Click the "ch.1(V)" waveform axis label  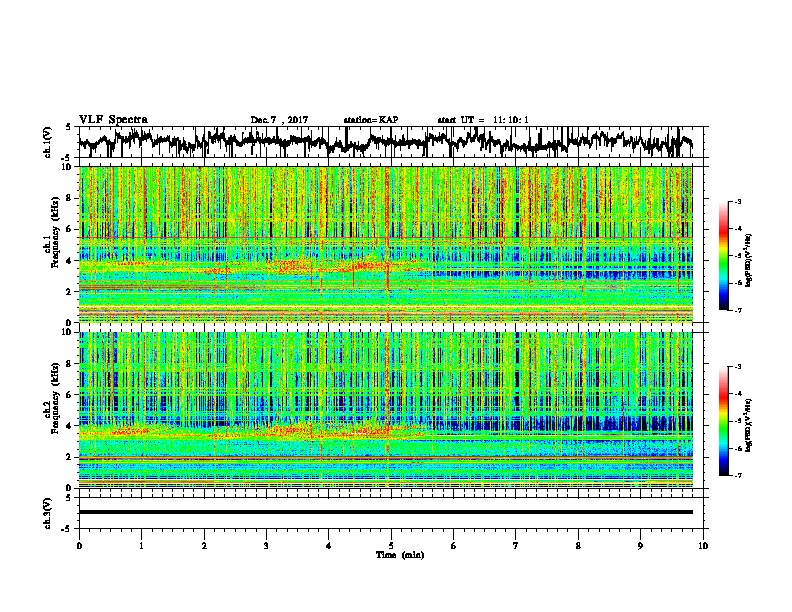point(47,142)
